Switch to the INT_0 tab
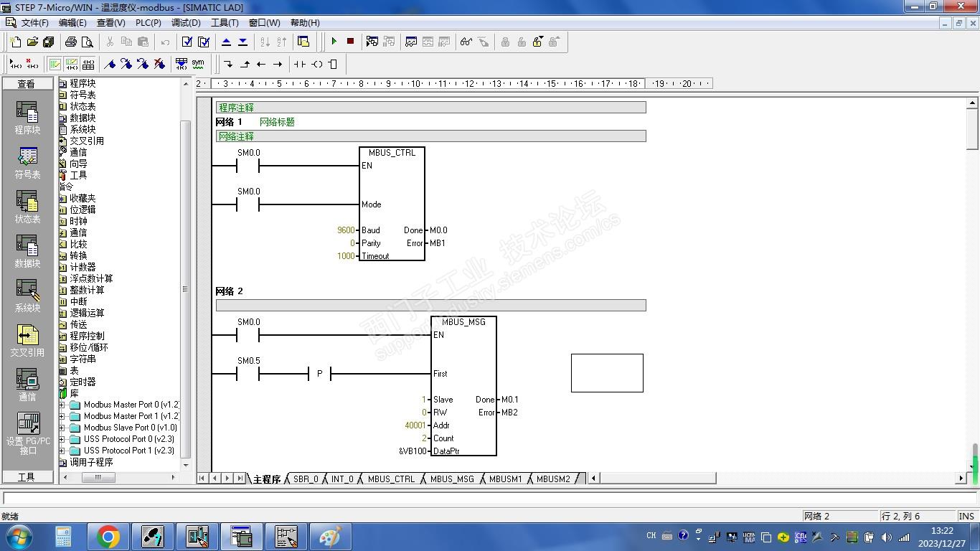The width and height of the screenshot is (980, 551). click(x=342, y=479)
